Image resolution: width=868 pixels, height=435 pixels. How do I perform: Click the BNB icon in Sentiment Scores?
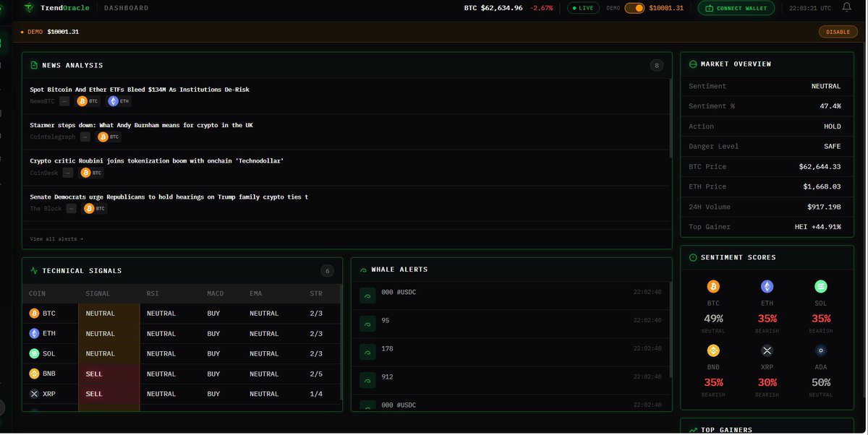point(713,350)
